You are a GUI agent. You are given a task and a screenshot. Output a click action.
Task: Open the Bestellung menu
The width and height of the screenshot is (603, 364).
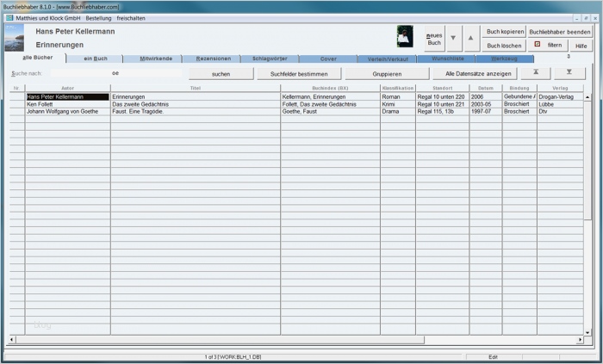pyautogui.click(x=98, y=18)
